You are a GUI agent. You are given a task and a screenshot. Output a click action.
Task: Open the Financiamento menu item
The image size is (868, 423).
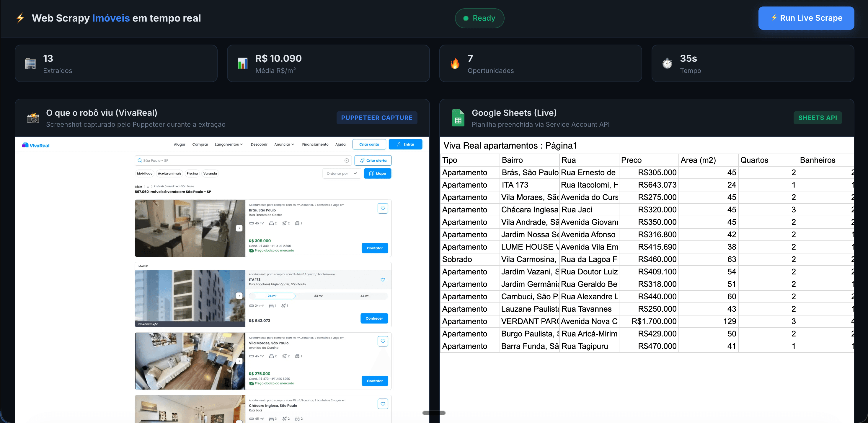[x=315, y=144]
